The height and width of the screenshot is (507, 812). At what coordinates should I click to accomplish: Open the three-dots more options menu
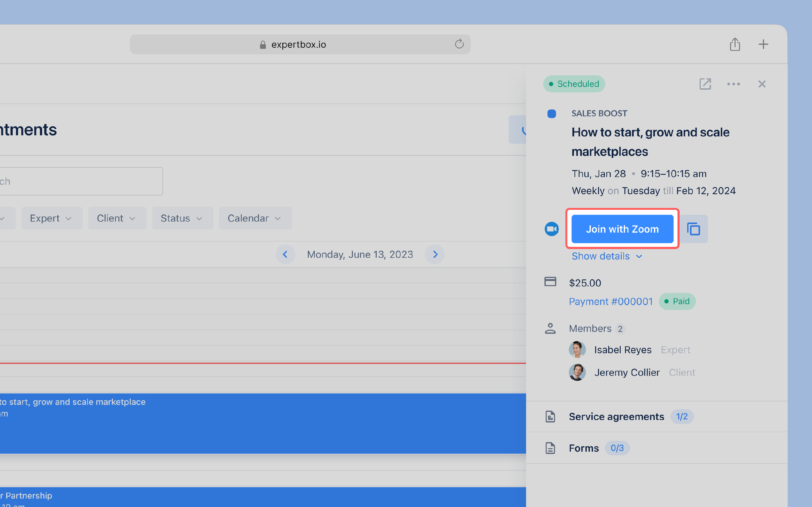(734, 84)
